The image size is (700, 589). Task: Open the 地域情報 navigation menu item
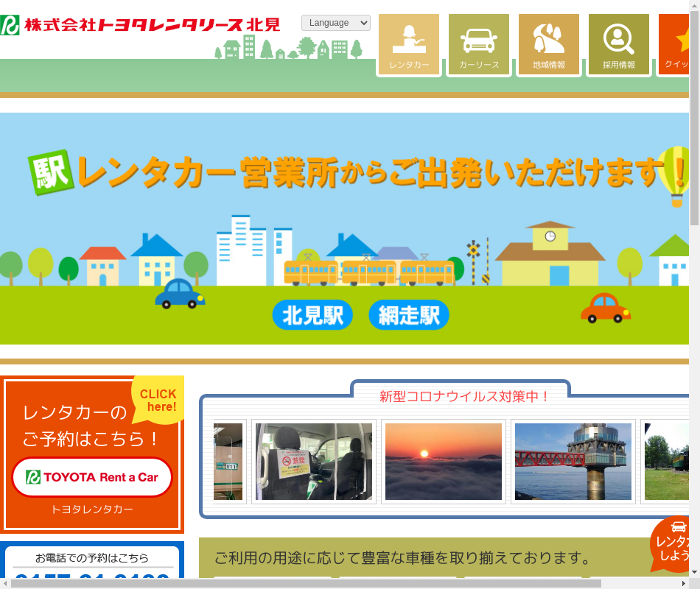pyautogui.click(x=549, y=45)
